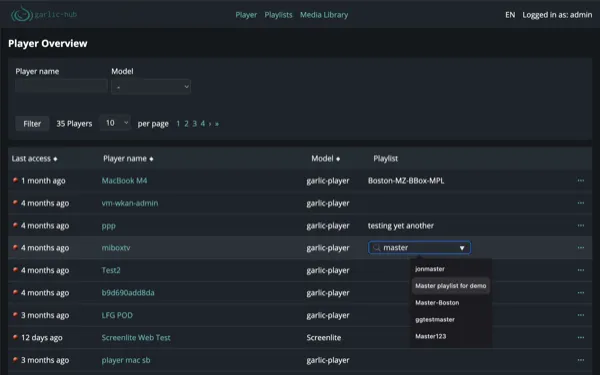Choose Master playlist for demo option

tap(451, 286)
